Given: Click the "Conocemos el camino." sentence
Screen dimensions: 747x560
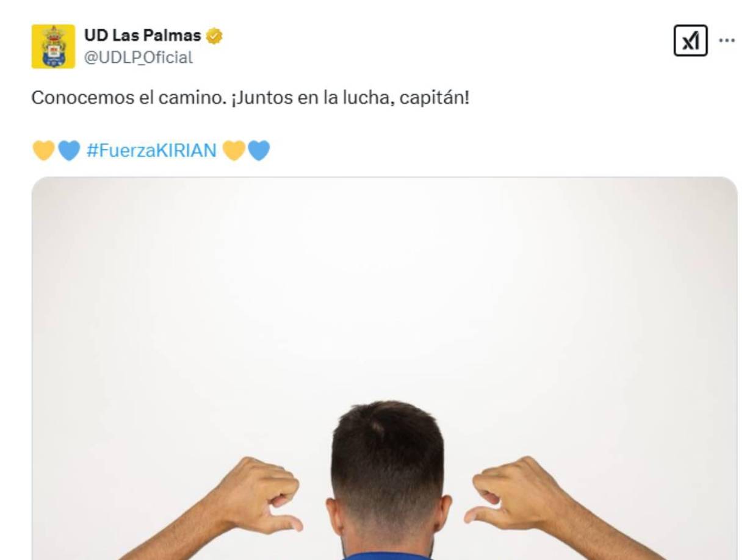Looking at the screenshot, I should point(129,98).
